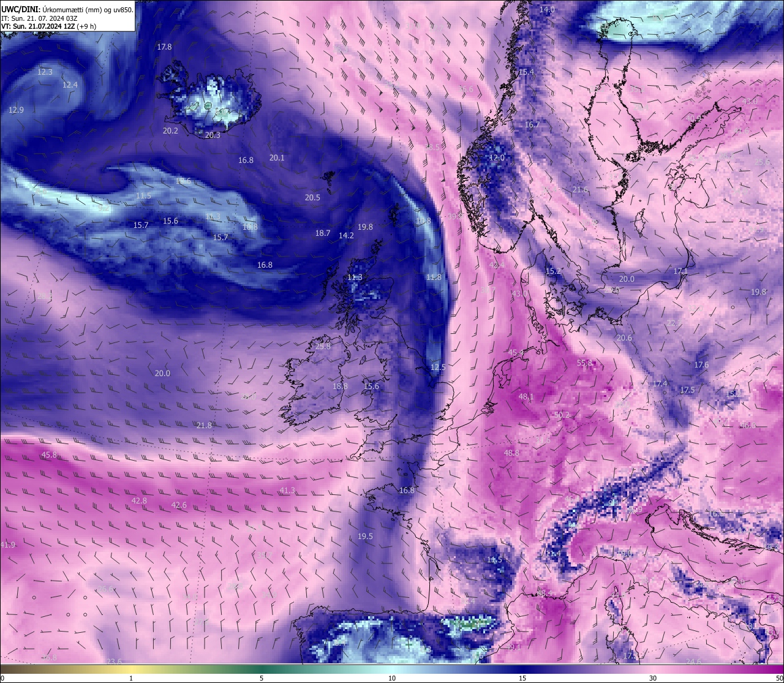This screenshot has width=784, height=683.
Task: Click the '19.5' value in Bay of Biscay
Action: point(365,536)
